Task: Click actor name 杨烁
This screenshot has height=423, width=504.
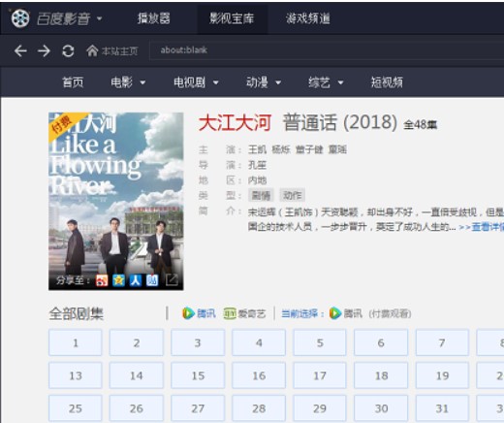Action: (281, 149)
